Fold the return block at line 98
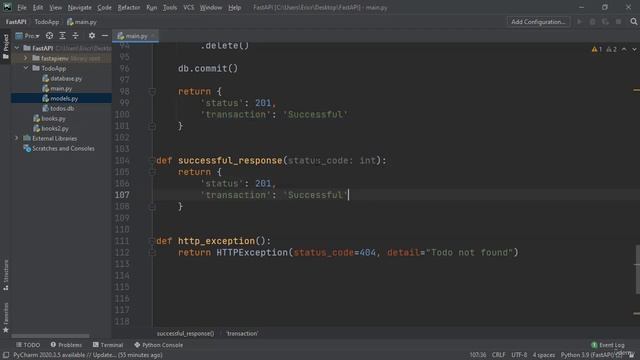Screen dimensions: 640x360 click(x=152, y=92)
